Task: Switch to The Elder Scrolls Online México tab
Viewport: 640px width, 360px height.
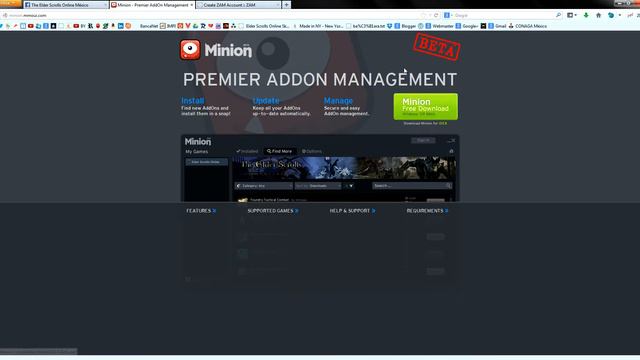Action: [65, 5]
